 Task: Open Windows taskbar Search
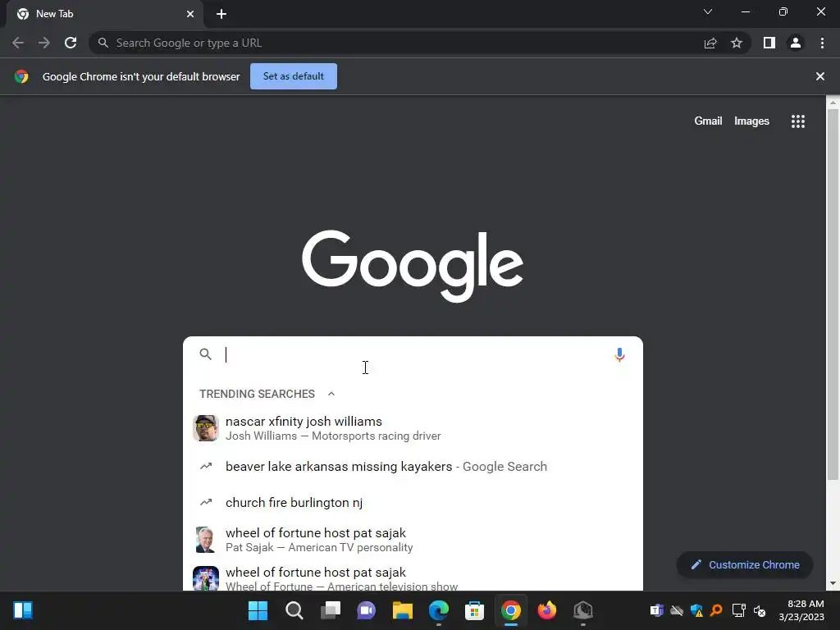pos(294,610)
